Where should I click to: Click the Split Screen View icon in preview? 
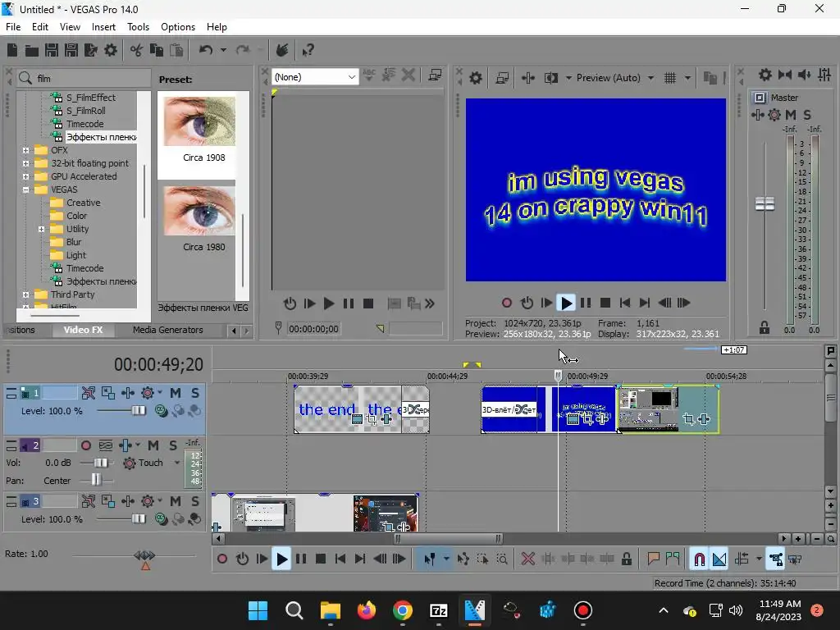click(x=550, y=78)
